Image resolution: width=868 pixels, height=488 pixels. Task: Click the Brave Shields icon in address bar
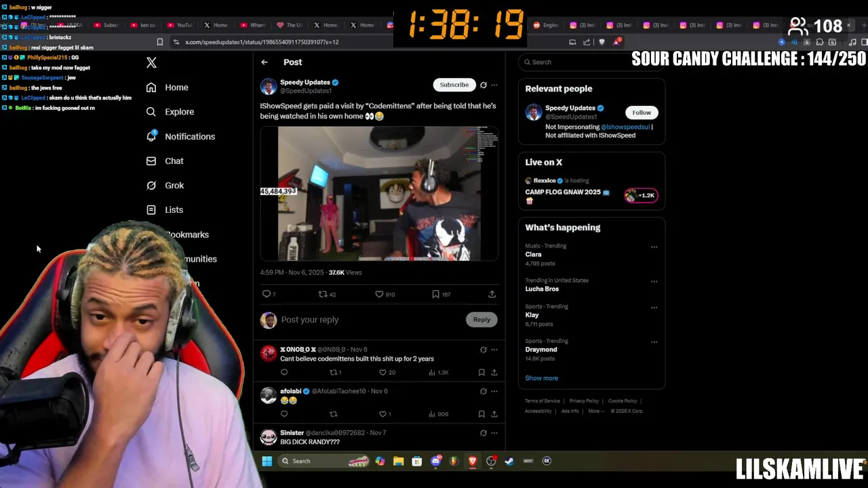(601, 42)
